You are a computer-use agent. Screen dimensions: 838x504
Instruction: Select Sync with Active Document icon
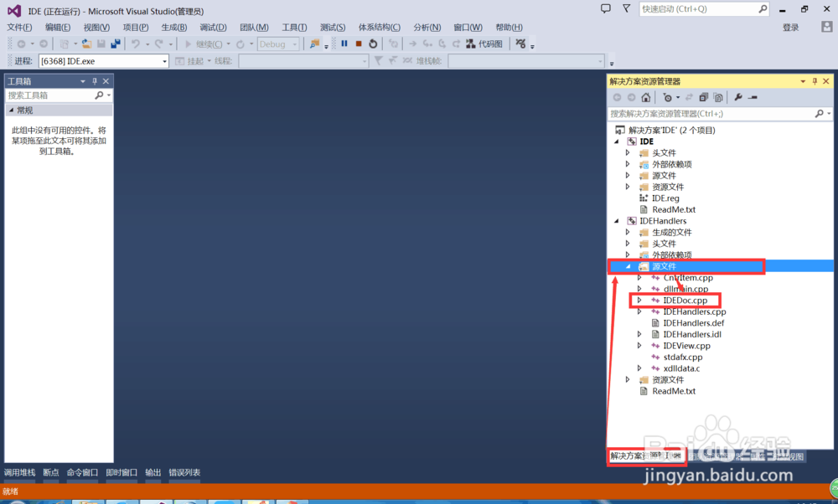click(x=689, y=96)
